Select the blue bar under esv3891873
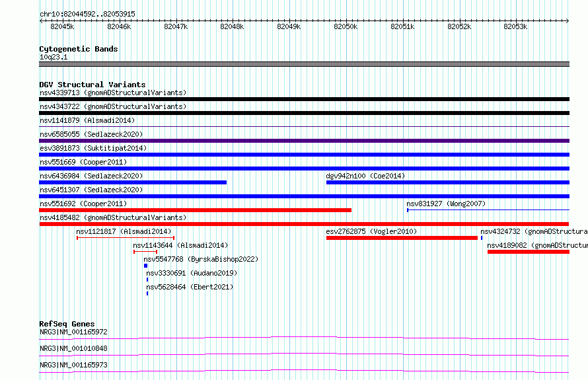Screen dimensions: 588x380 pos(304,155)
